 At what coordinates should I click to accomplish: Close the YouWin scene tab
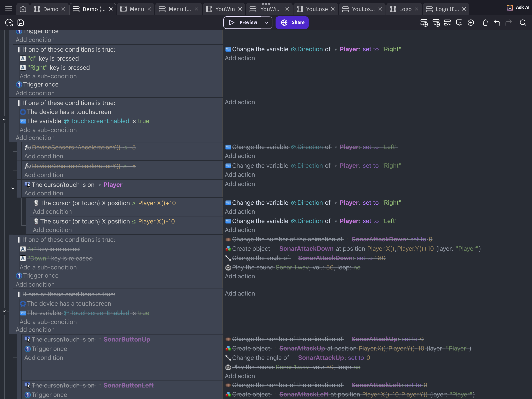[240, 9]
